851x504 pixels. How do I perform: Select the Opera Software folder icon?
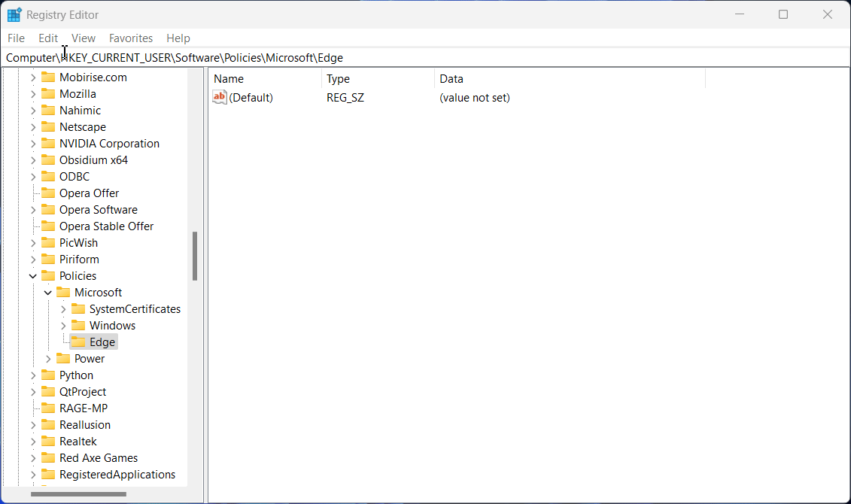48,209
